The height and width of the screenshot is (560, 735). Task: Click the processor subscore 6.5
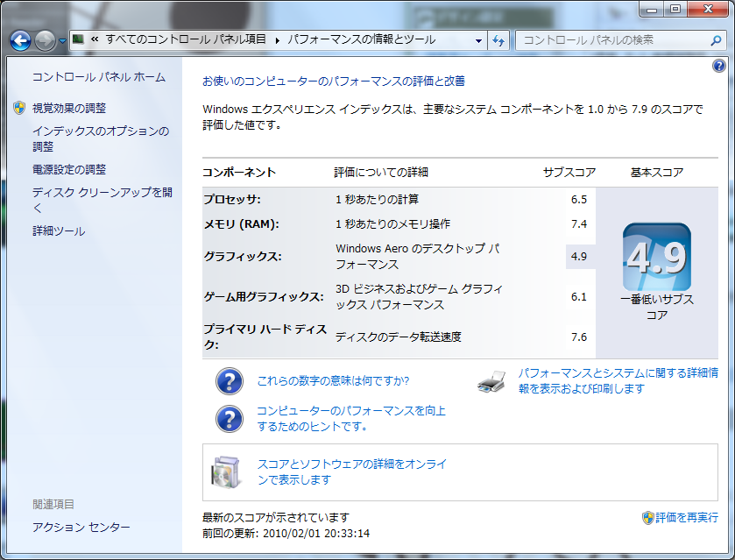click(579, 199)
